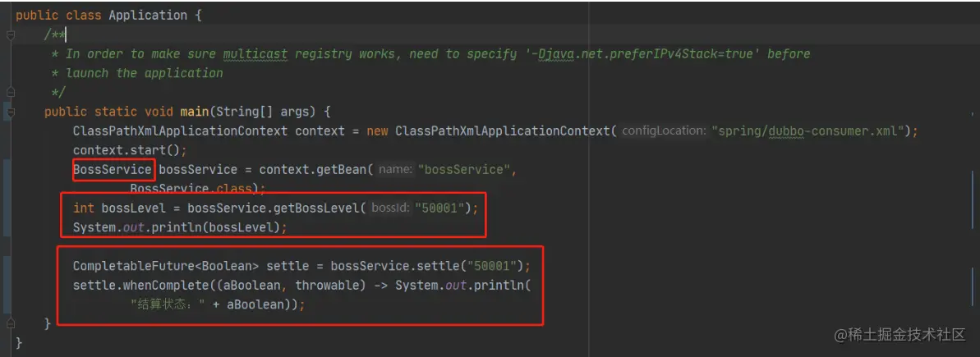Click the "name:" parameter hint
The height and width of the screenshot is (357, 980).
pos(395,170)
